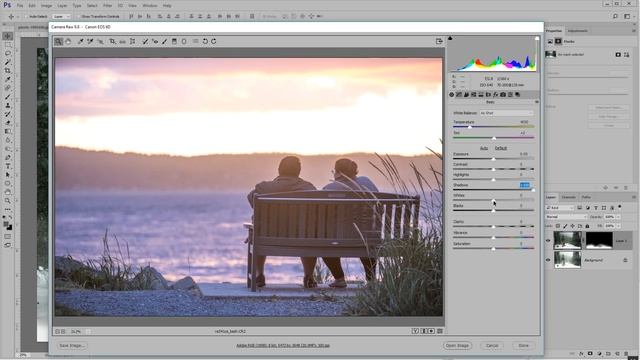Toggle Camera Raw full screen mode

439,41
